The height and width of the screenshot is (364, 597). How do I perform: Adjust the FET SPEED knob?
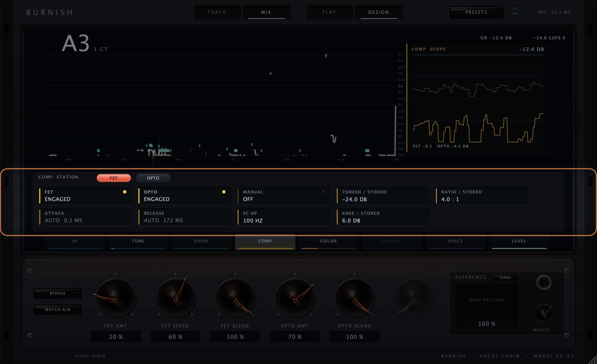click(x=175, y=297)
